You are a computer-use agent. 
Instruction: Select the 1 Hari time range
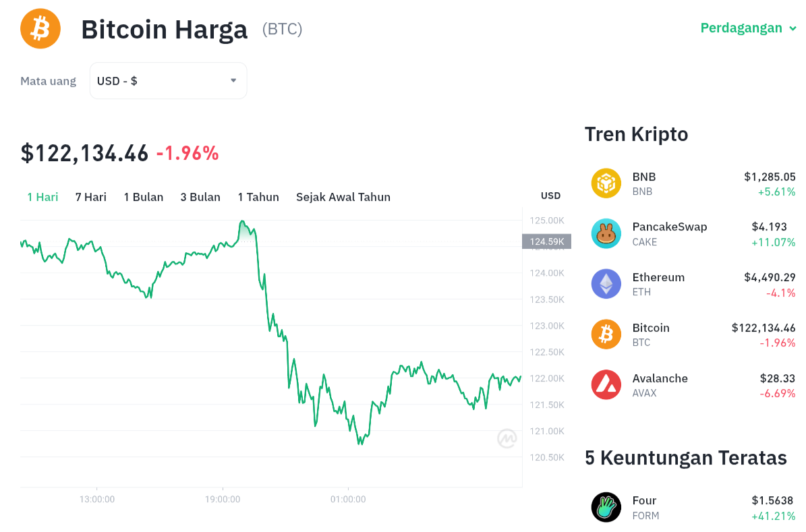point(42,197)
